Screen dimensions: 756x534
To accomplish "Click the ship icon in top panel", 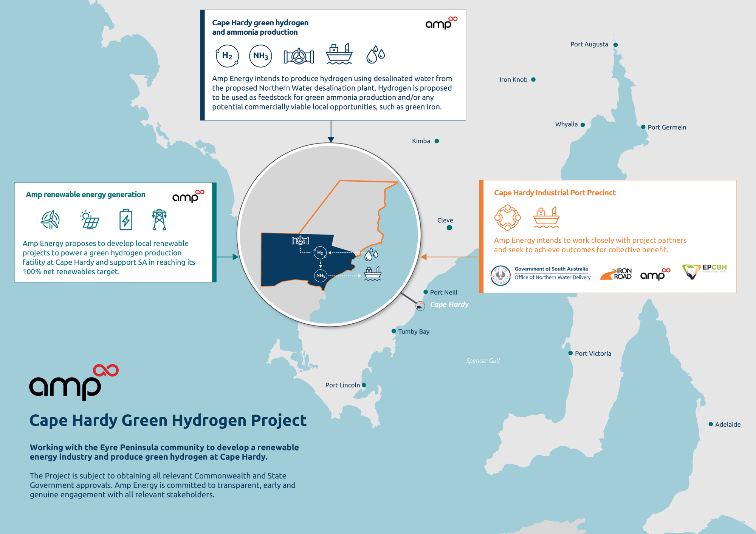I will point(339,54).
